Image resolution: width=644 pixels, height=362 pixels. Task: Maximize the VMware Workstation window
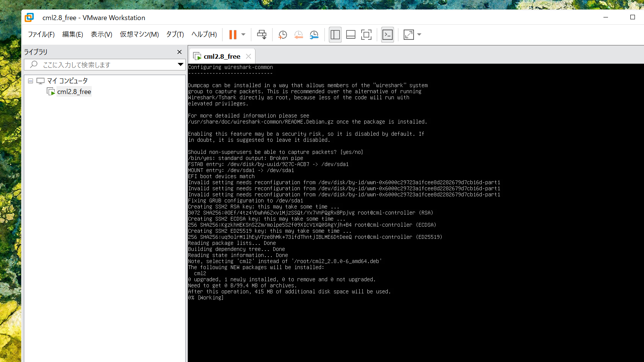click(633, 17)
